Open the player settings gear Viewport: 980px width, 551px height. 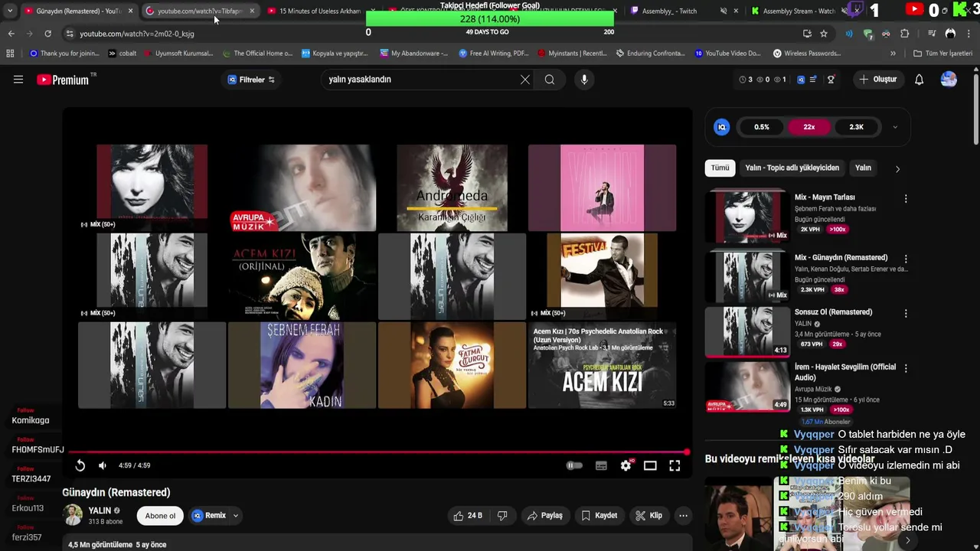tap(626, 465)
